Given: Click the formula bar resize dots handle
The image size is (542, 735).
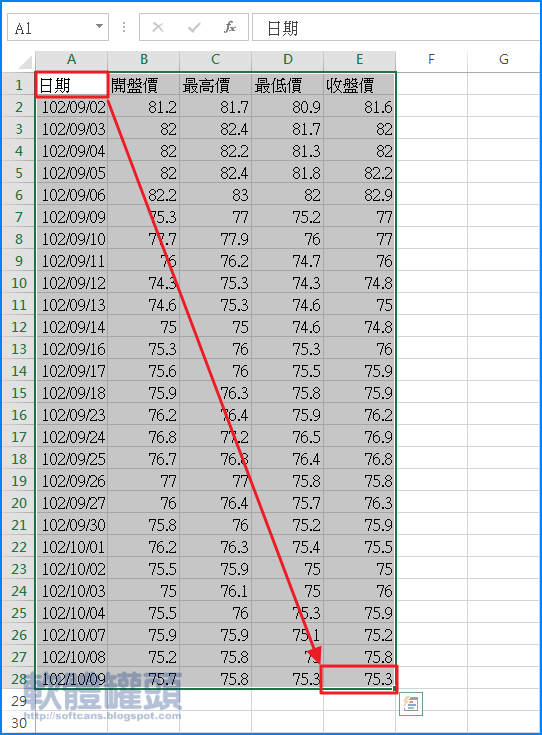Looking at the screenshot, I should click(124, 27).
